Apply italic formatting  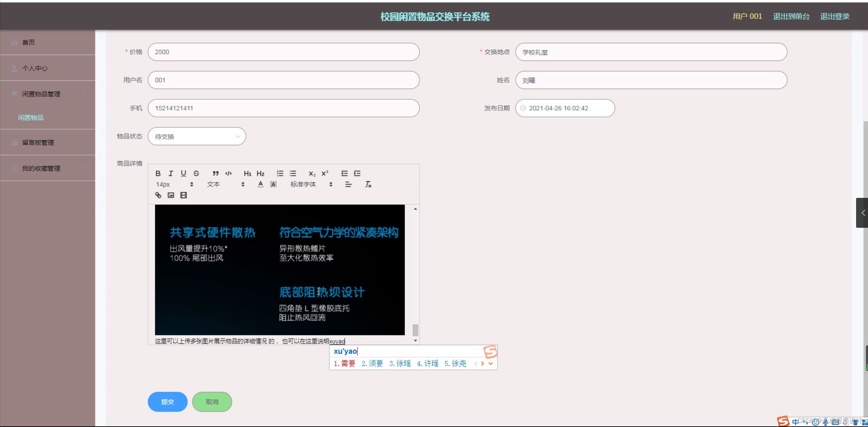pyautogui.click(x=171, y=173)
